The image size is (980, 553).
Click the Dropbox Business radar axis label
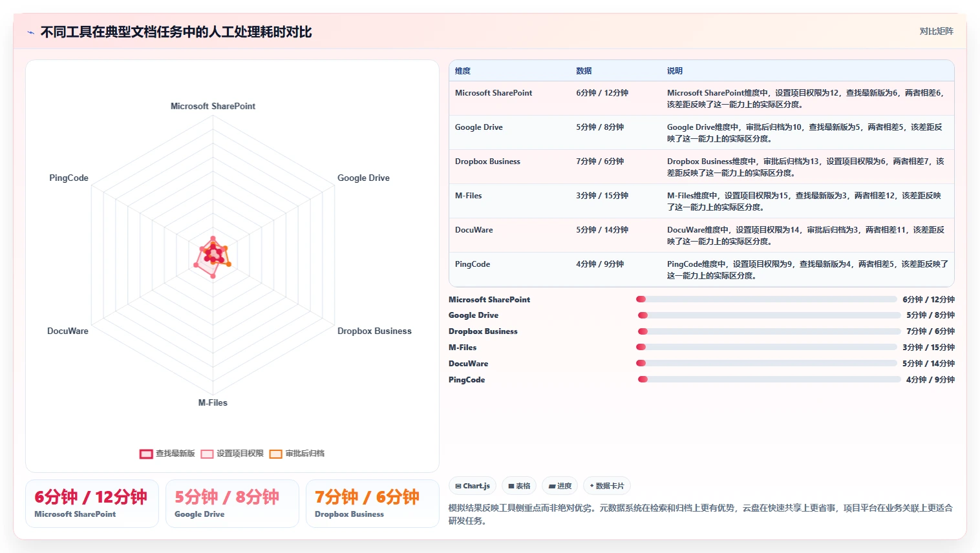[374, 331]
